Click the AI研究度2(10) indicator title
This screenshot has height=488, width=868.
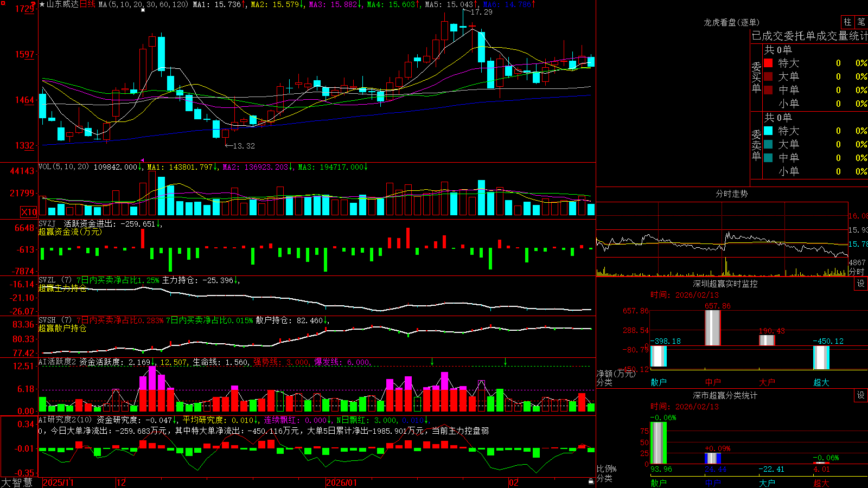pos(66,420)
